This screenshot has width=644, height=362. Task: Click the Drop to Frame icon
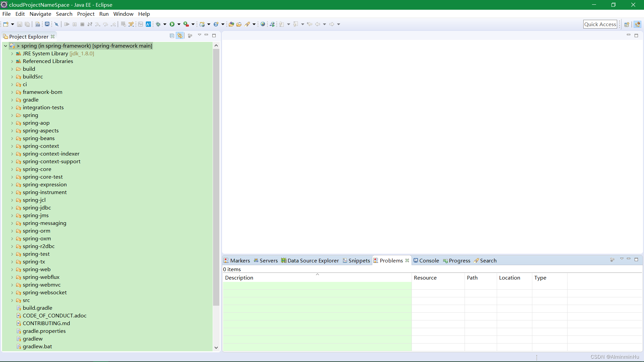[x=123, y=24]
